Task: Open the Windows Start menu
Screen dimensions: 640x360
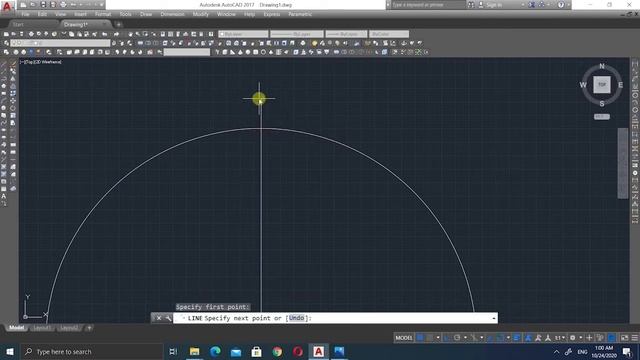Action: (10, 351)
